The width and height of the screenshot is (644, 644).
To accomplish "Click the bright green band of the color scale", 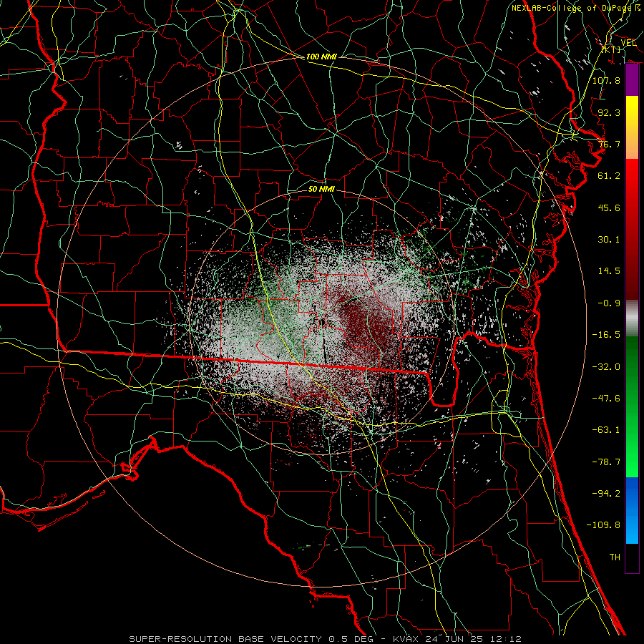I will click(x=632, y=456).
